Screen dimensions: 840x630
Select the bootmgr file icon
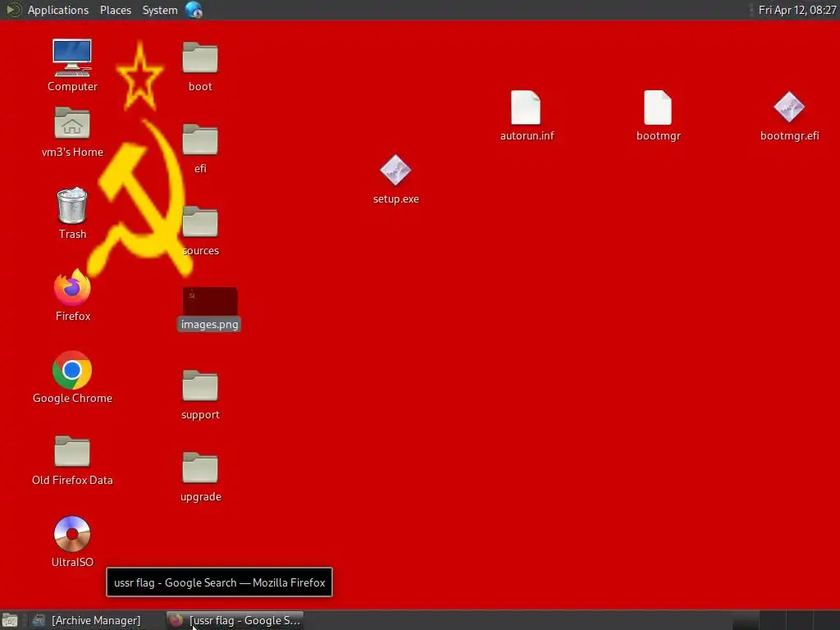[x=658, y=107]
